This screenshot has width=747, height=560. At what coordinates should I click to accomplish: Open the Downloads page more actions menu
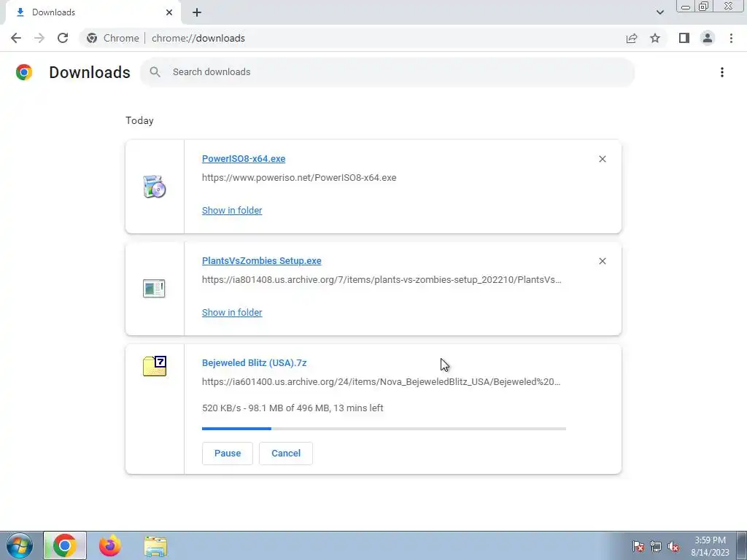(x=722, y=72)
